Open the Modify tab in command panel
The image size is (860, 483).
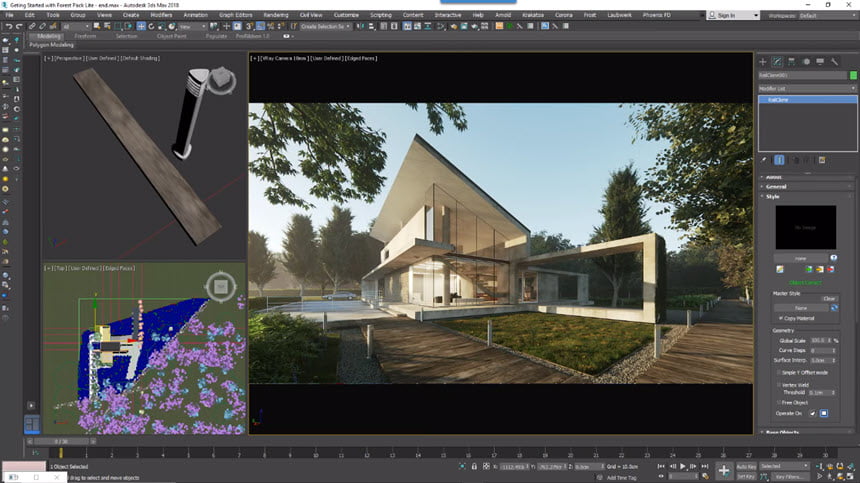tap(777, 61)
